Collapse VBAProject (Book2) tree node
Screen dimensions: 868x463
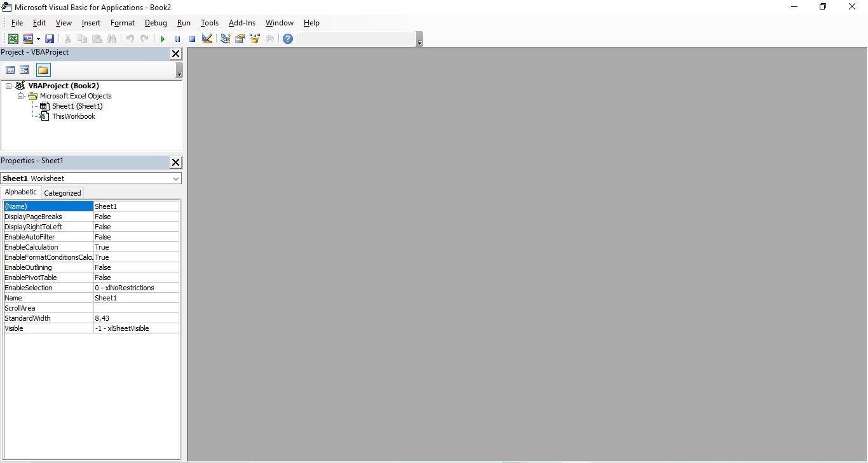pos(9,86)
